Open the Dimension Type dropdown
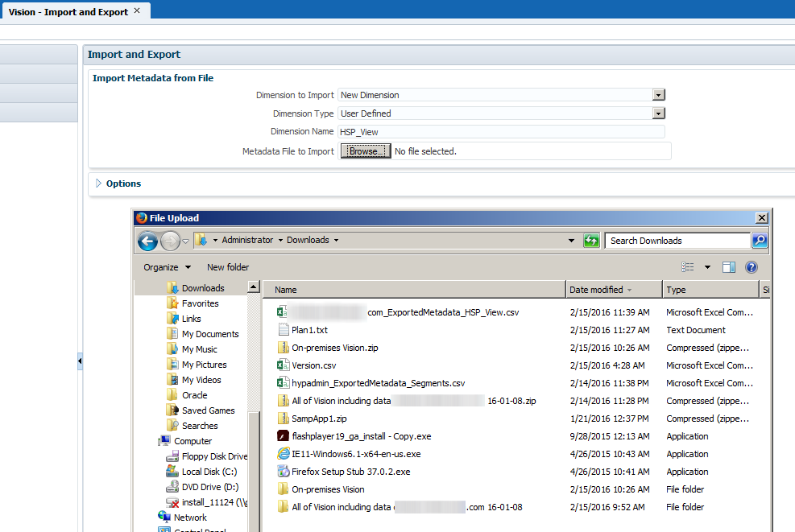Image resolution: width=795 pixels, height=532 pixels. point(658,113)
